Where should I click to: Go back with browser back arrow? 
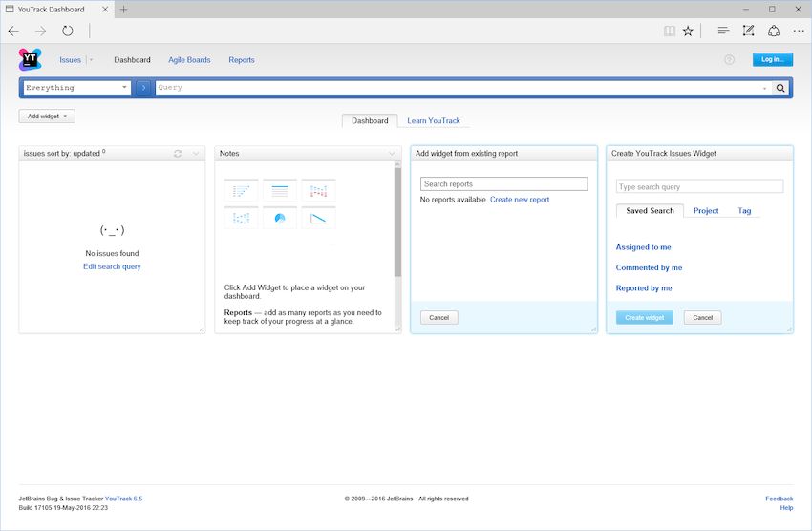[13, 32]
